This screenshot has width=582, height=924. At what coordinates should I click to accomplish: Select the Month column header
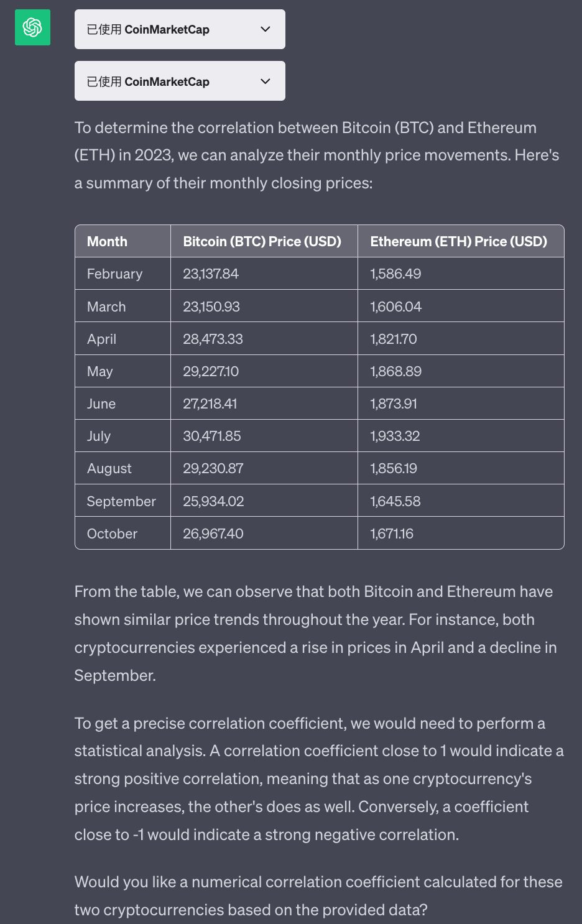(107, 241)
